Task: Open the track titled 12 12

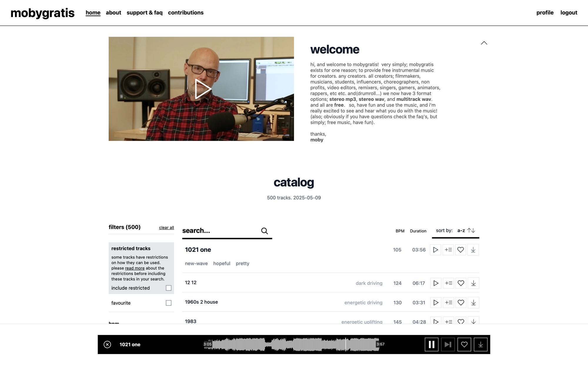Action: coord(191,283)
